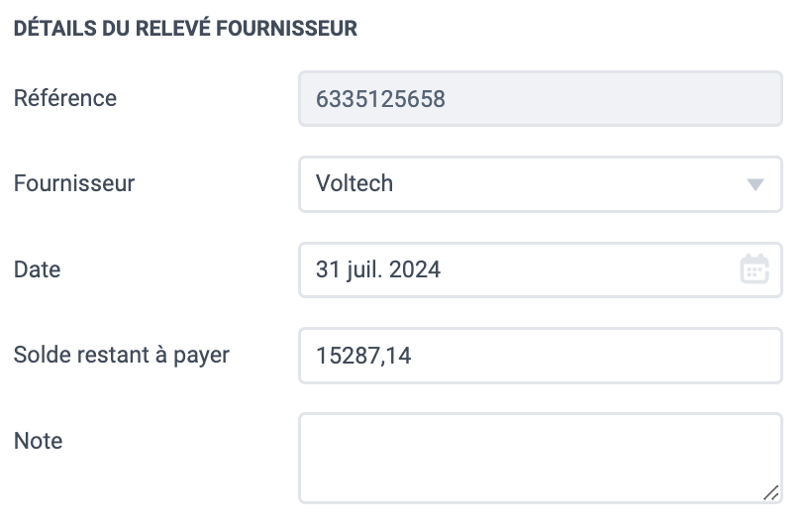
Task: Open the Voltech supplier combo box
Action: click(540, 184)
